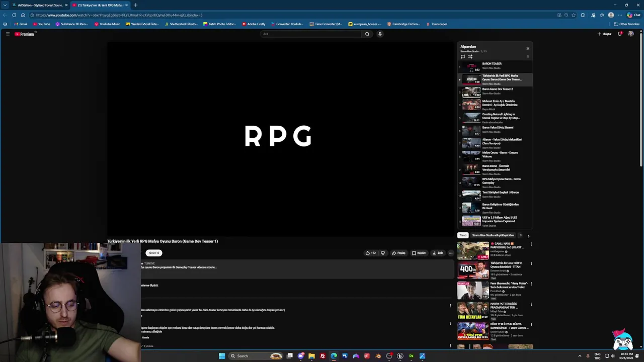Open UE5'te 3.5 Milyon Ağaç video

pos(495,221)
